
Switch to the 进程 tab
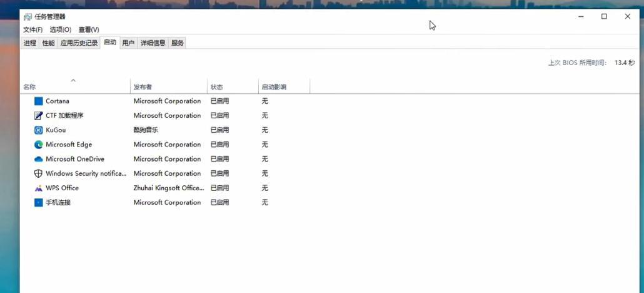[x=30, y=43]
